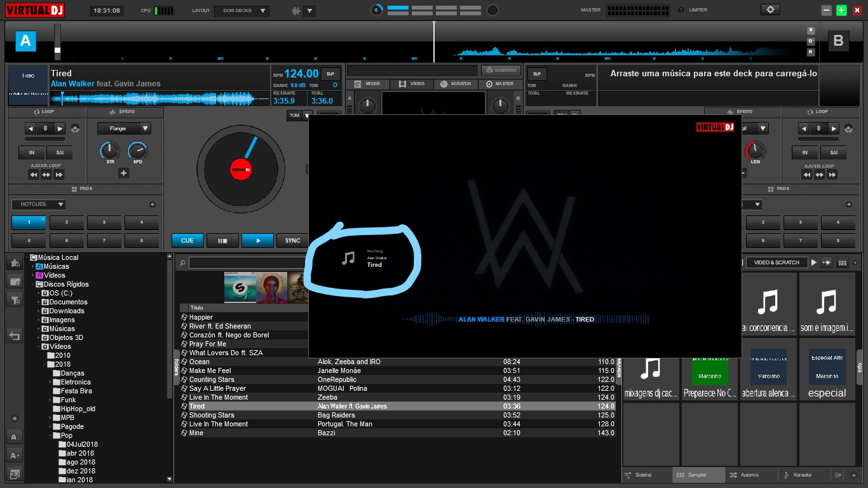Click deck A SYNC button
The width and height of the screenshot is (868, 488).
[x=292, y=241]
